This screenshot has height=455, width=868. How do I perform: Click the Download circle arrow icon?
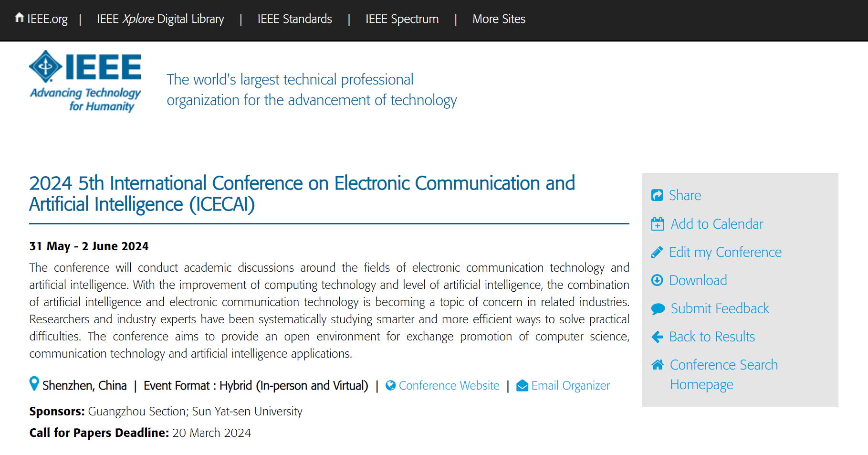[657, 280]
